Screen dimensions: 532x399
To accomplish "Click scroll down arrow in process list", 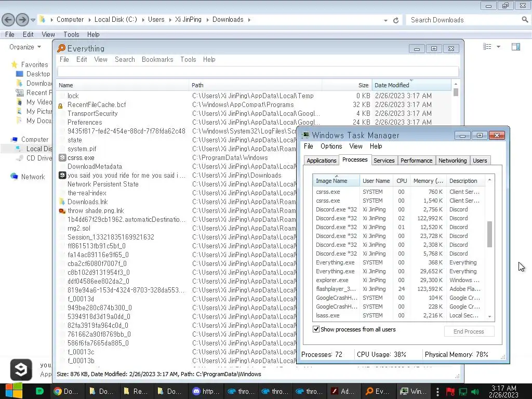I will click(x=489, y=316).
